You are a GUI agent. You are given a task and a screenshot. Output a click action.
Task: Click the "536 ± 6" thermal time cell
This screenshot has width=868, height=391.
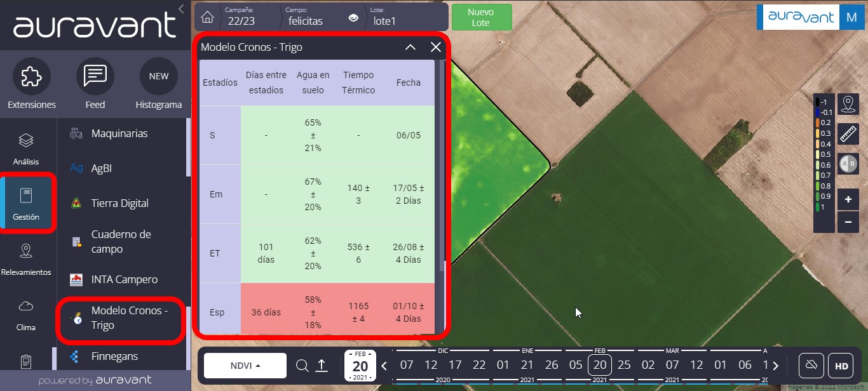[x=358, y=253]
